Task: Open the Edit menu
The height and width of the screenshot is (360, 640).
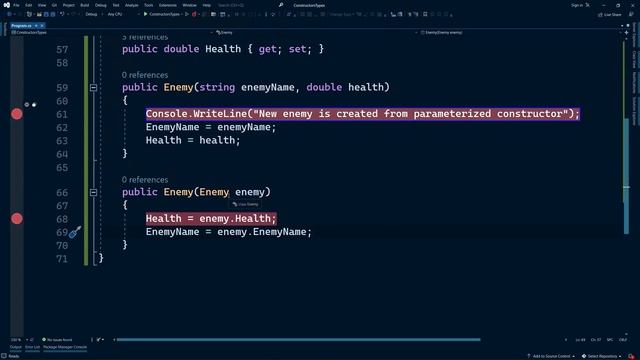Action: [29, 5]
